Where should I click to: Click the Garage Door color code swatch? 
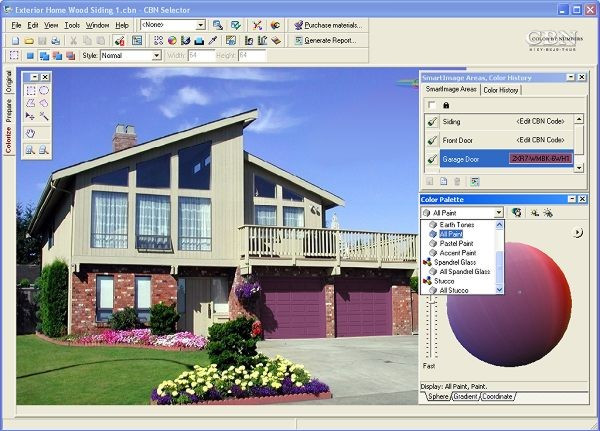click(x=540, y=159)
